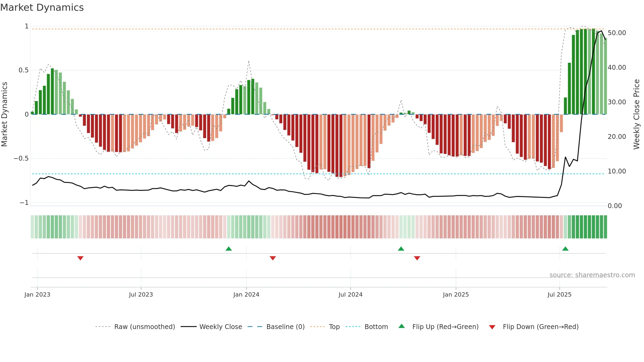Viewport: 644px width, 362px height.
Task: Click the Weekly Close Price axis title
Action: click(636, 114)
